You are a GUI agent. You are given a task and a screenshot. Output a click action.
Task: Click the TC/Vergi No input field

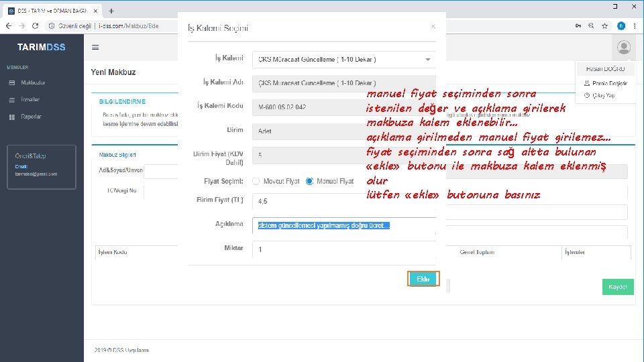(161, 191)
